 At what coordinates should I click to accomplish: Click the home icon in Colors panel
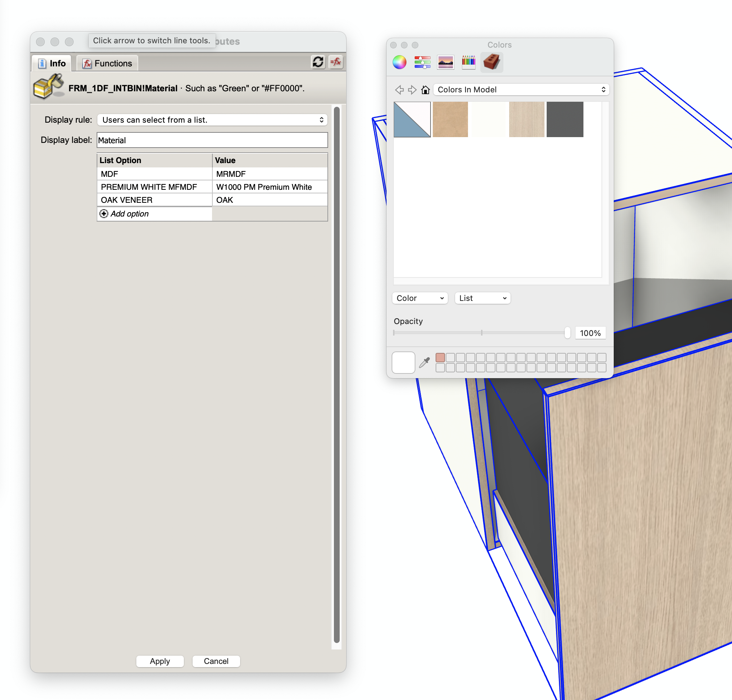click(425, 89)
